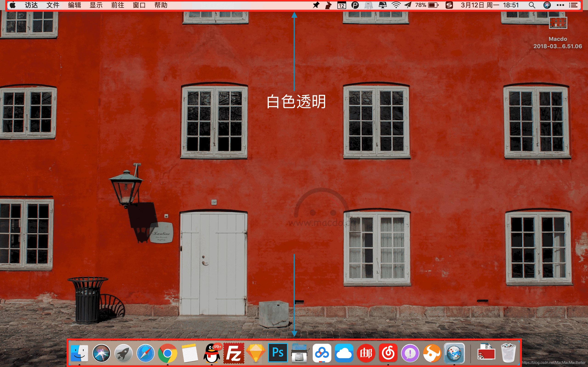The height and width of the screenshot is (367, 588).
Task: Open the Trash in the Dock
Action: 508,353
